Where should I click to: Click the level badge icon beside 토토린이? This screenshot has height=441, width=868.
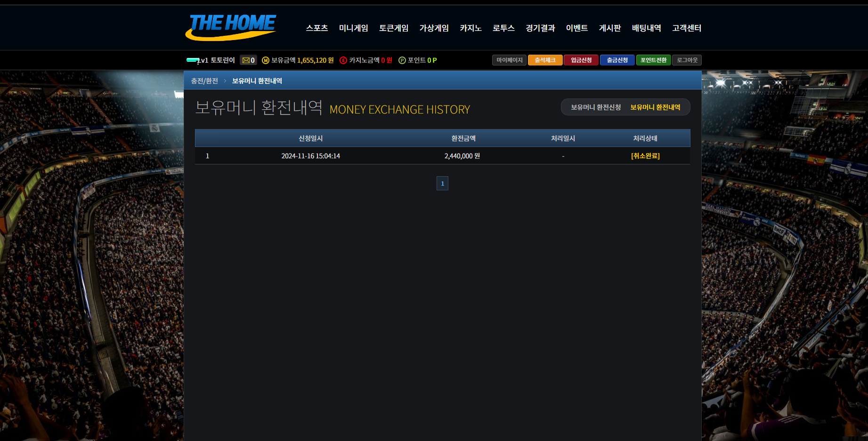[193, 60]
